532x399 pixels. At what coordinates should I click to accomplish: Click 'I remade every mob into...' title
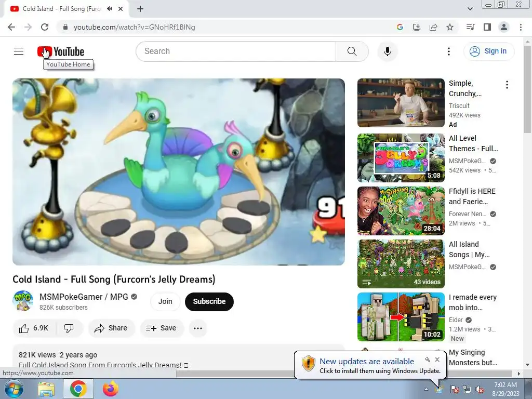tap(473, 302)
